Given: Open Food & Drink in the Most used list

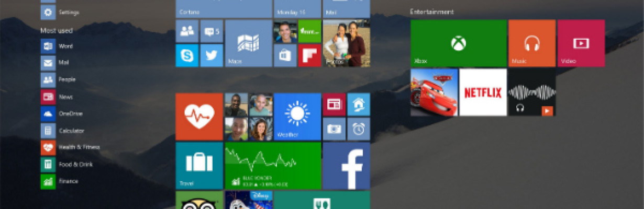Looking at the screenshot, I should coord(66,164).
